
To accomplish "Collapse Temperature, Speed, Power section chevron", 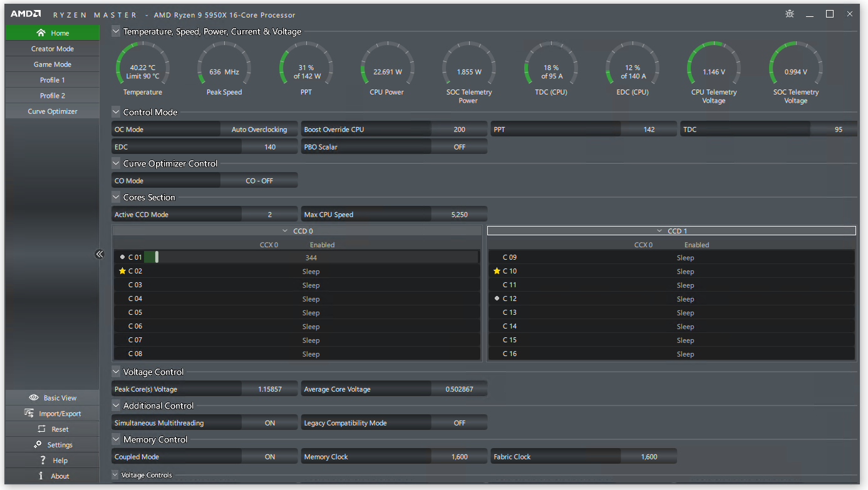I will (116, 31).
